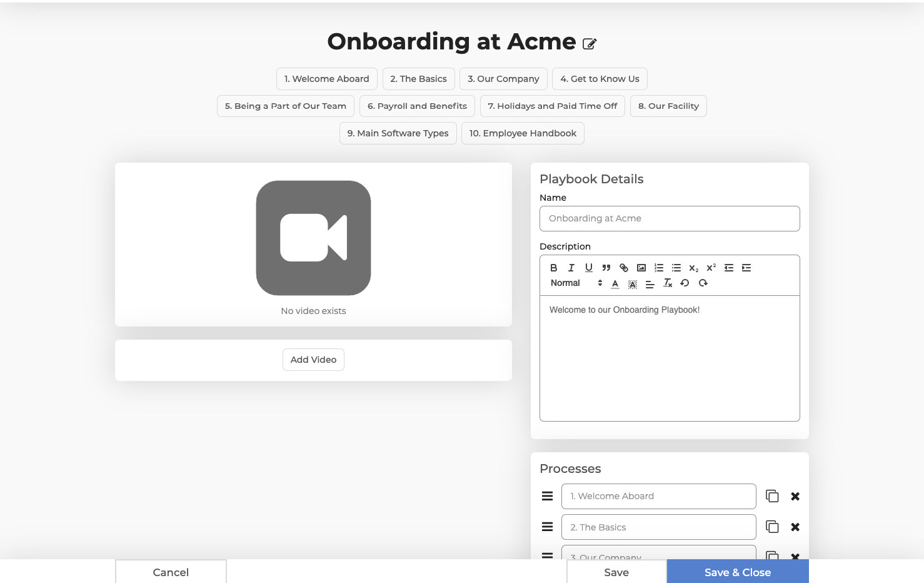Toggle subscript formatting
The height and width of the screenshot is (583, 924).
coord(693,268)
